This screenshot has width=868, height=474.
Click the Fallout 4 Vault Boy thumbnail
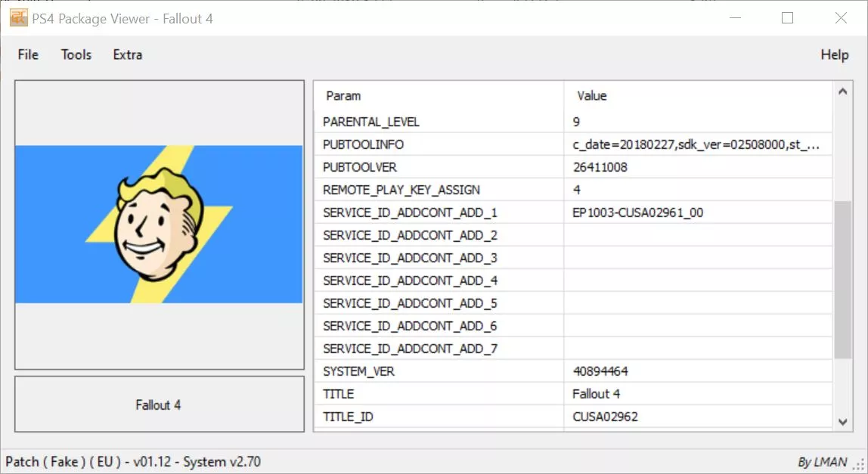tap(159, 225)
